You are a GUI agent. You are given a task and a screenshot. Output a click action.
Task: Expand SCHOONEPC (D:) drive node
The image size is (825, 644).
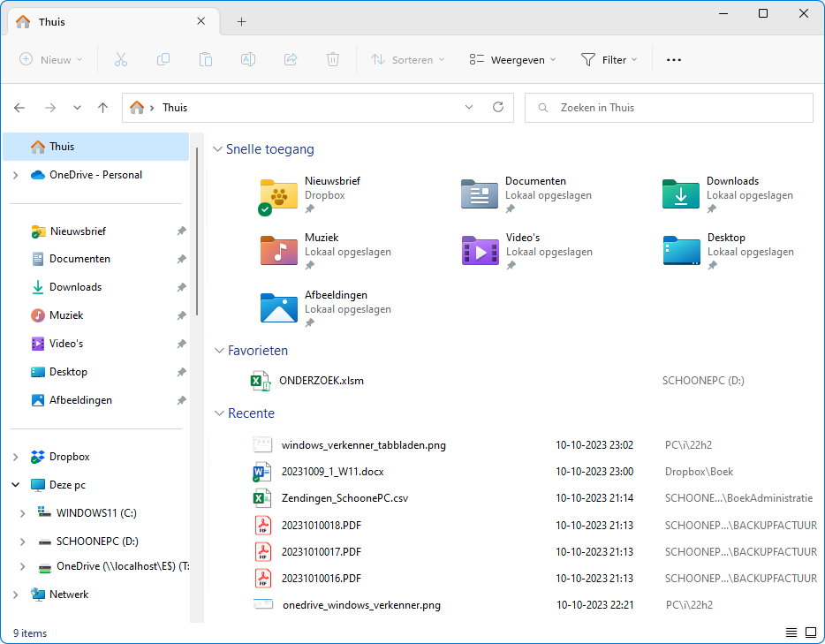tap(23, 542)
